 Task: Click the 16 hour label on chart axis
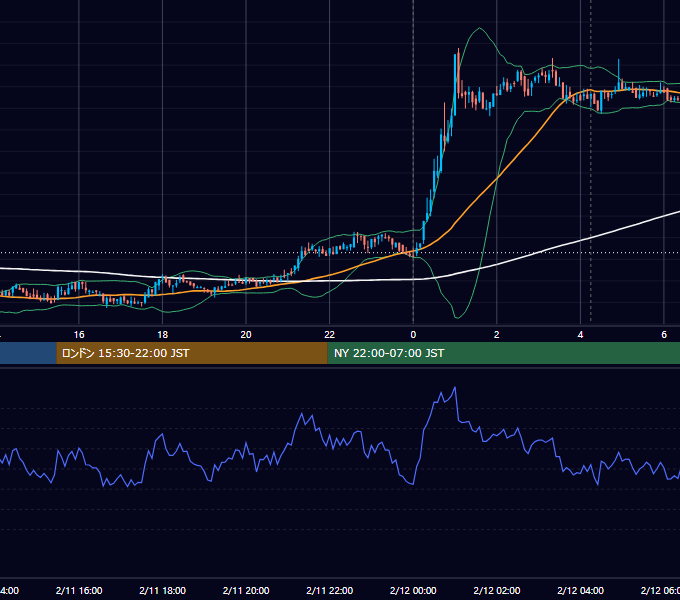79,335
